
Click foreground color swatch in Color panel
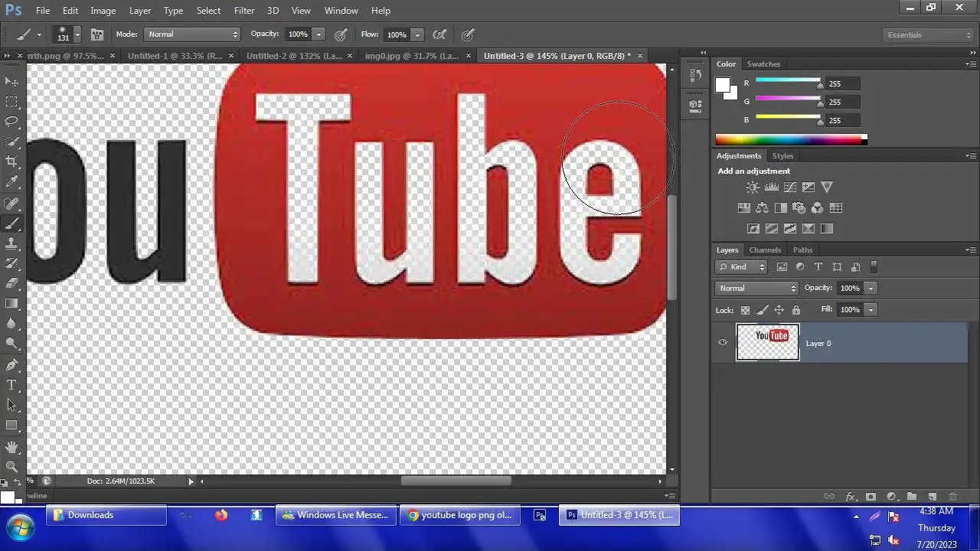point(723,85)
